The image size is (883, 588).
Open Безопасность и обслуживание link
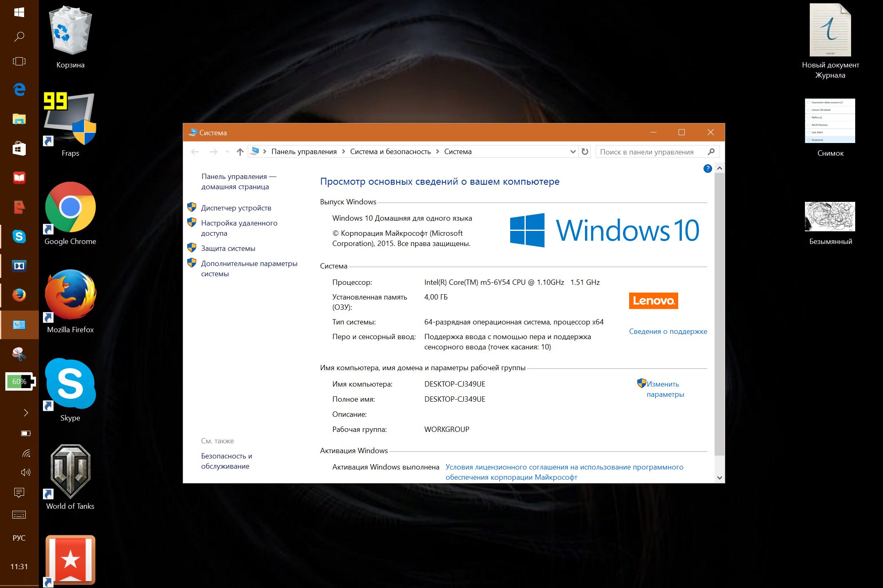pos(226,461)
